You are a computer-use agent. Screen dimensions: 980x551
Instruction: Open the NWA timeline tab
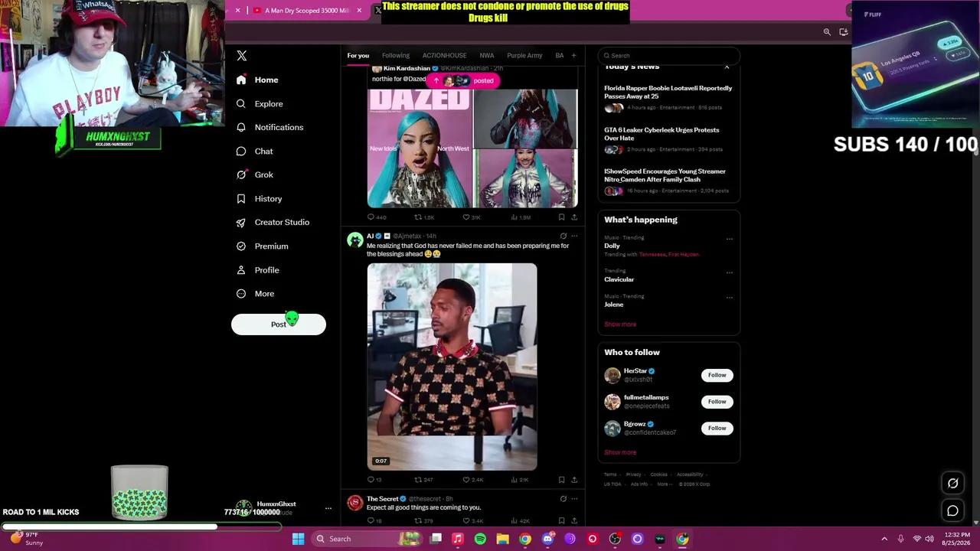click(486, 55)
